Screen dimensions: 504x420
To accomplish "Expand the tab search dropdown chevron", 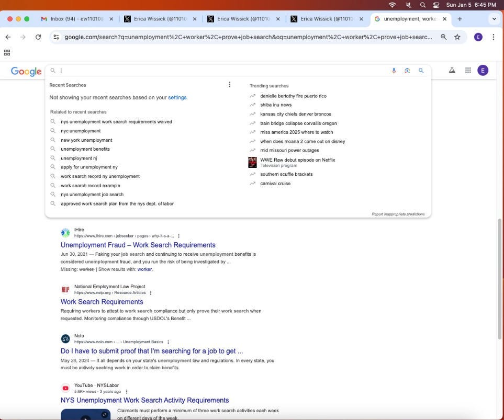I will [494, 19].
